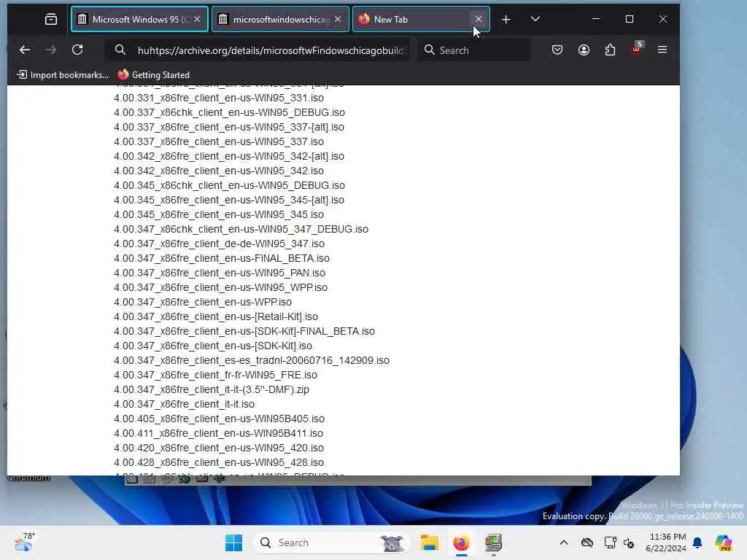Viewport: 747px width, 560px height.
Task: Close the New Tab tab
Action: click(478, 19)
